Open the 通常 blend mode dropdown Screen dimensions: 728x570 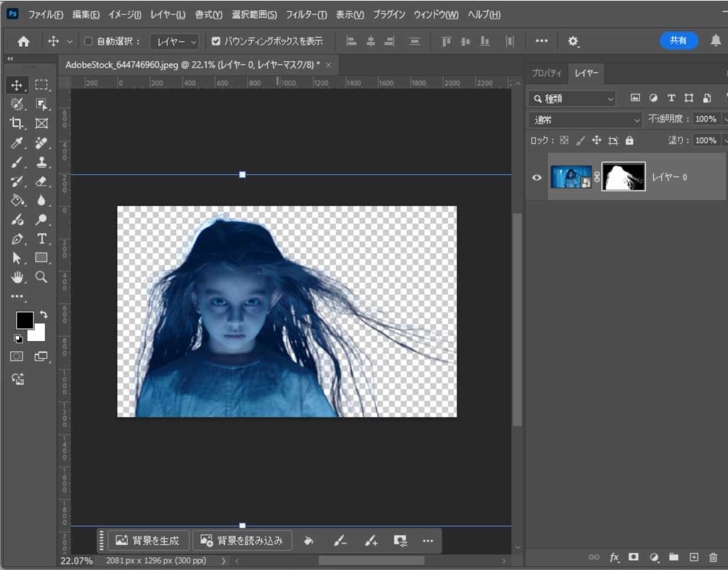pos(585,120)
